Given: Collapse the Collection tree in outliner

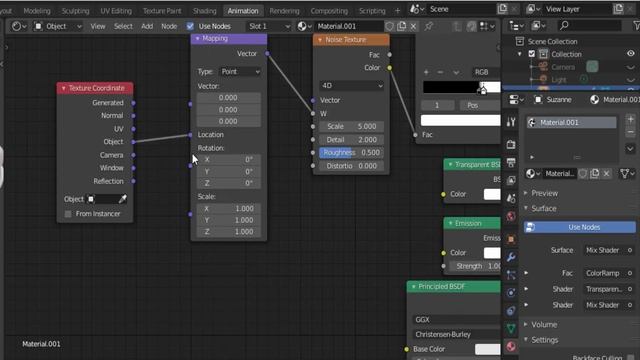Looking at the screenshot, I should [x=520, y=54].
